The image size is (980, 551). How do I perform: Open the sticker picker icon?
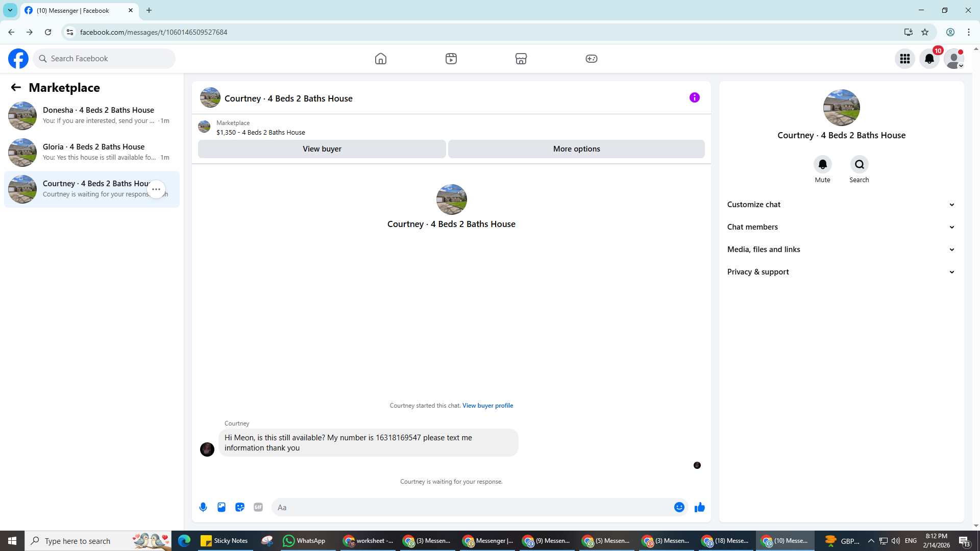pyautogui.click(x=240, y=507)
